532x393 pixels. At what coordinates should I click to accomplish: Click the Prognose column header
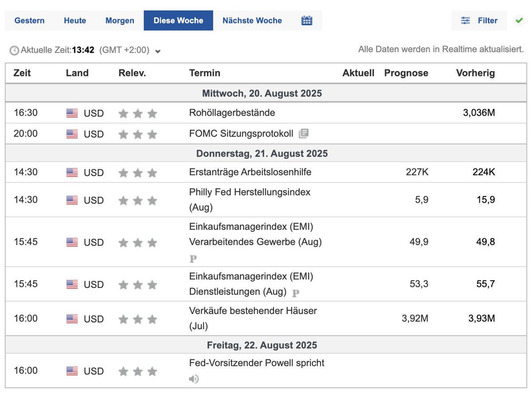(406, 73)
